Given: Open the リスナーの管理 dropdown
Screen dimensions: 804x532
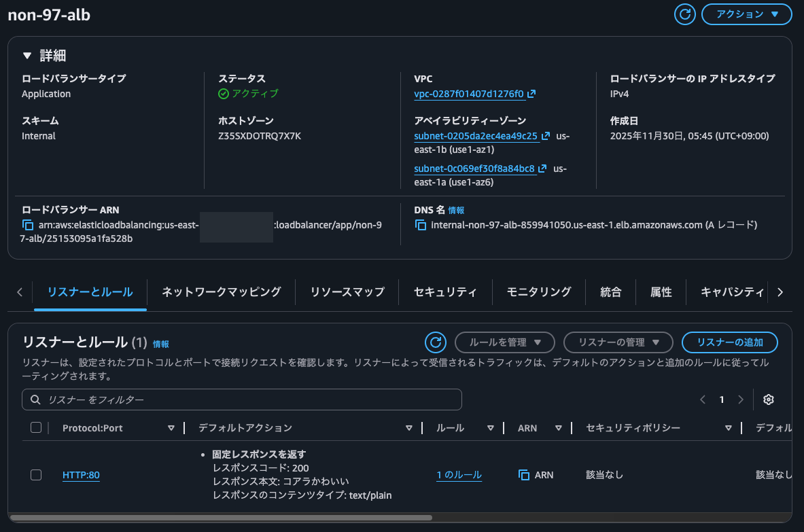Looking at the screenshot, I should pos(618,342).
